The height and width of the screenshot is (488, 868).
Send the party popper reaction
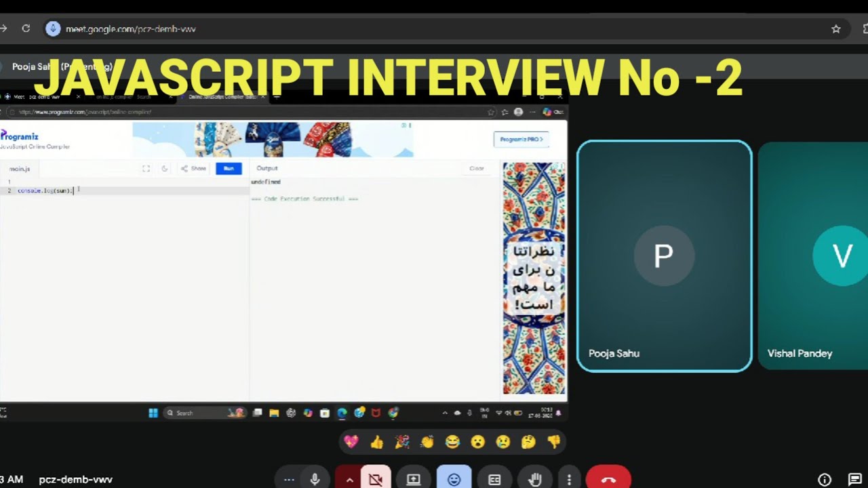(401, 442)
